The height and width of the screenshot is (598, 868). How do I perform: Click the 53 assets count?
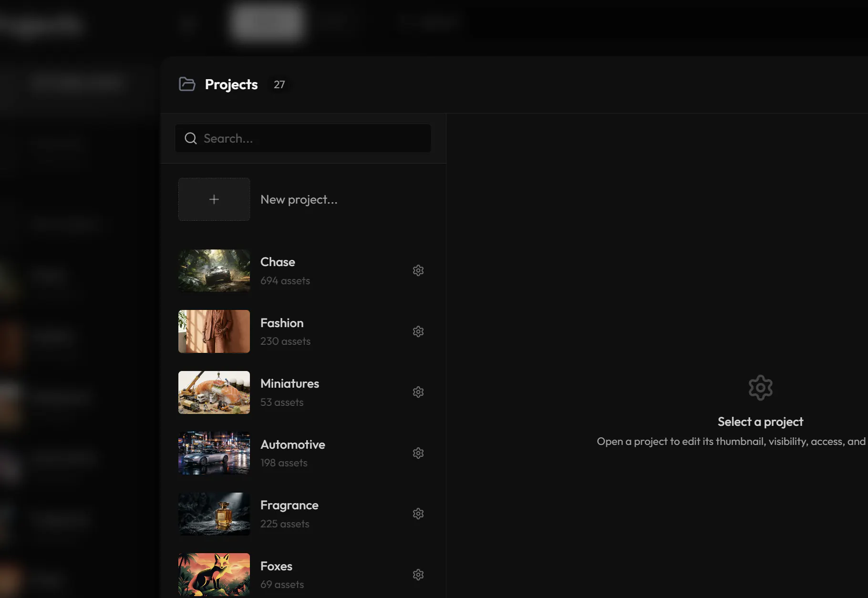[x=282, y=402]
